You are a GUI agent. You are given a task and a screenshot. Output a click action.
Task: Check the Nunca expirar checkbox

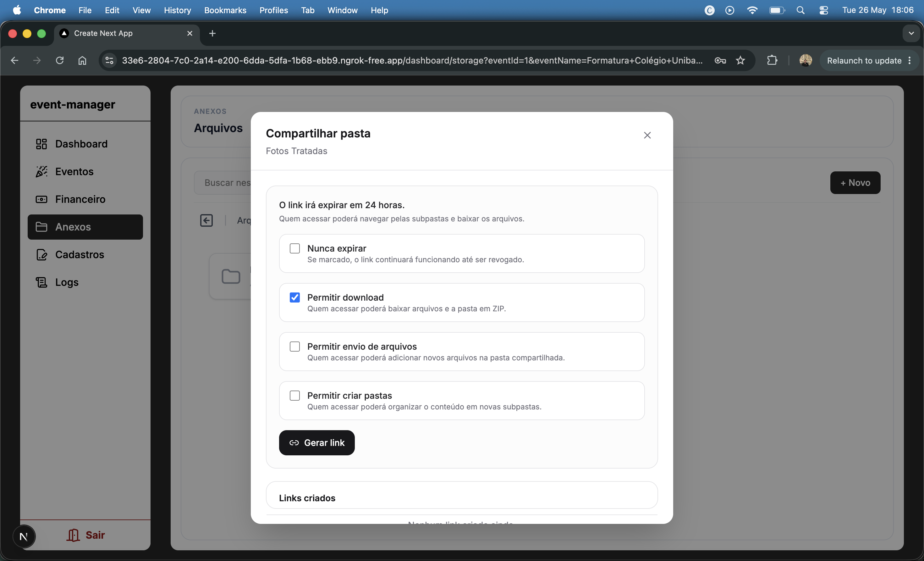point(295,248)
